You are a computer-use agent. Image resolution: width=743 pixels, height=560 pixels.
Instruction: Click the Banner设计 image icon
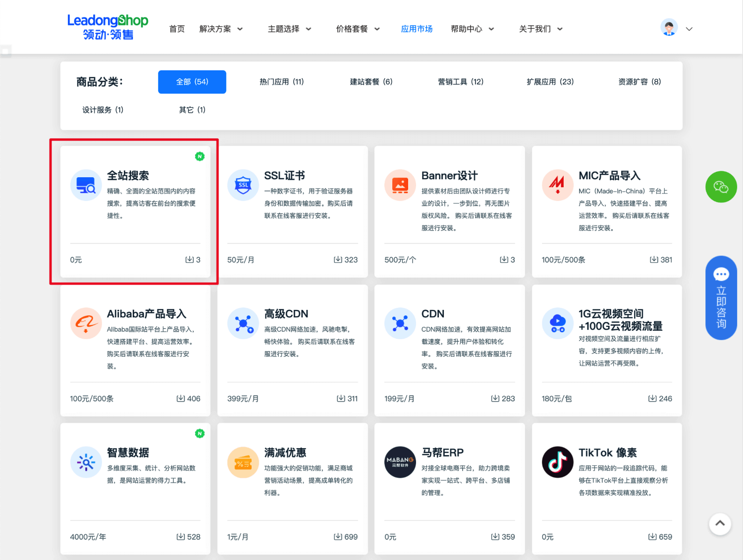coord(400,185)
